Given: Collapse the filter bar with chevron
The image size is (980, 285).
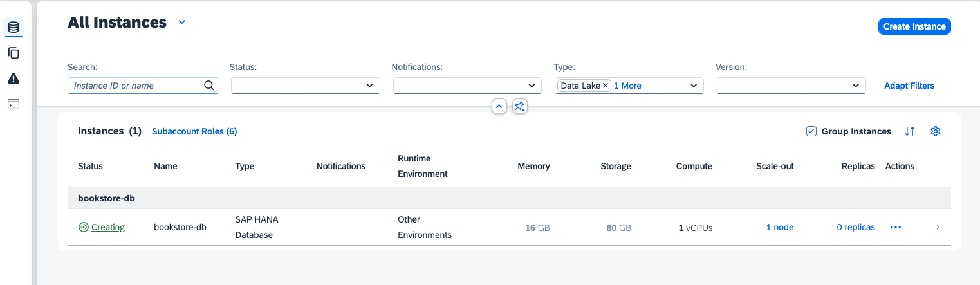Looking at the screenshot, I should click(x=499, y=106).
